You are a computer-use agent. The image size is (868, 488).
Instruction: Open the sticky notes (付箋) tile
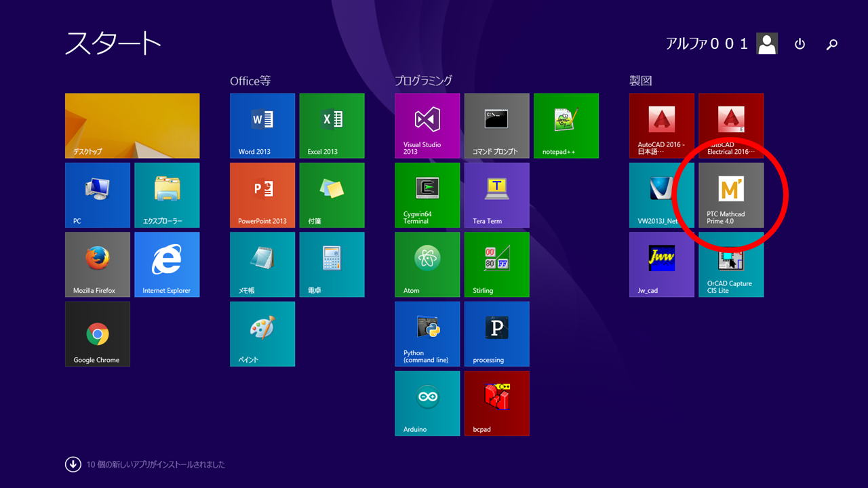(332, 195)
